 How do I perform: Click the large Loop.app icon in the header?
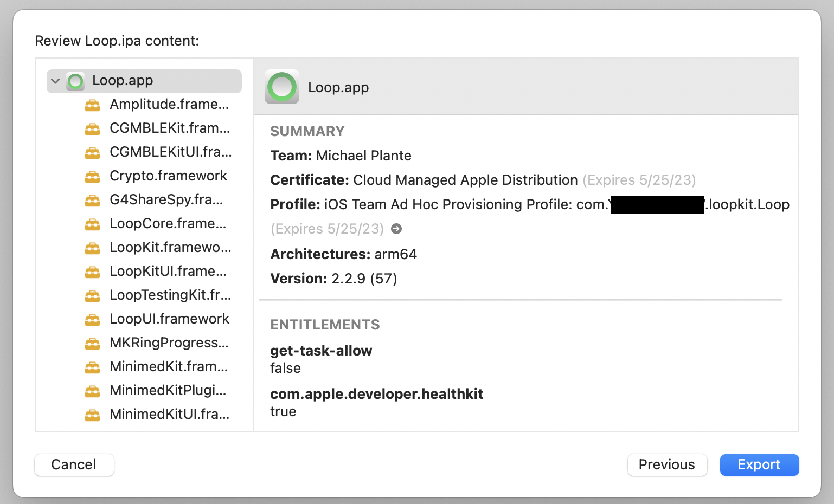282,87
